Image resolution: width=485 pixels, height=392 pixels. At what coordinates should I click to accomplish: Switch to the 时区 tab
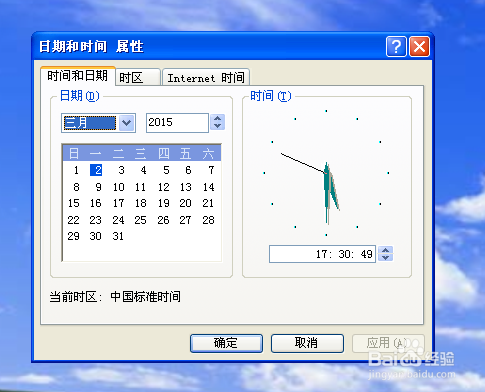click(x=138, y=78)
